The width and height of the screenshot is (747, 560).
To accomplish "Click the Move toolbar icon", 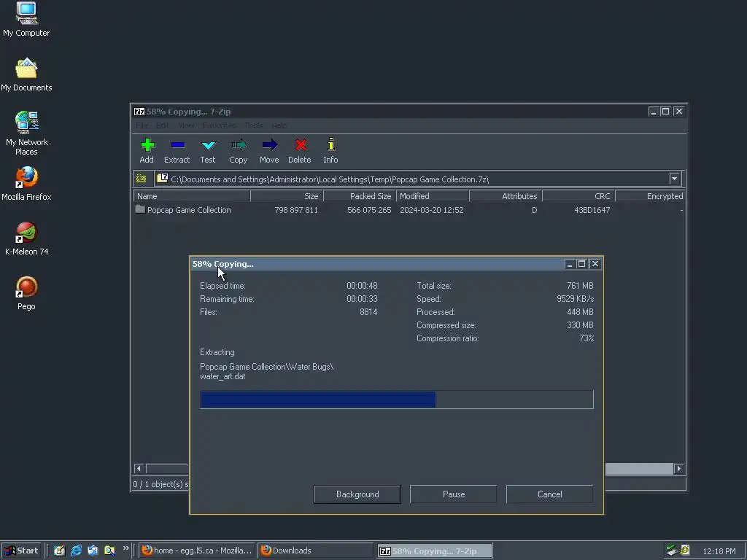I will [x=269, y=150].
